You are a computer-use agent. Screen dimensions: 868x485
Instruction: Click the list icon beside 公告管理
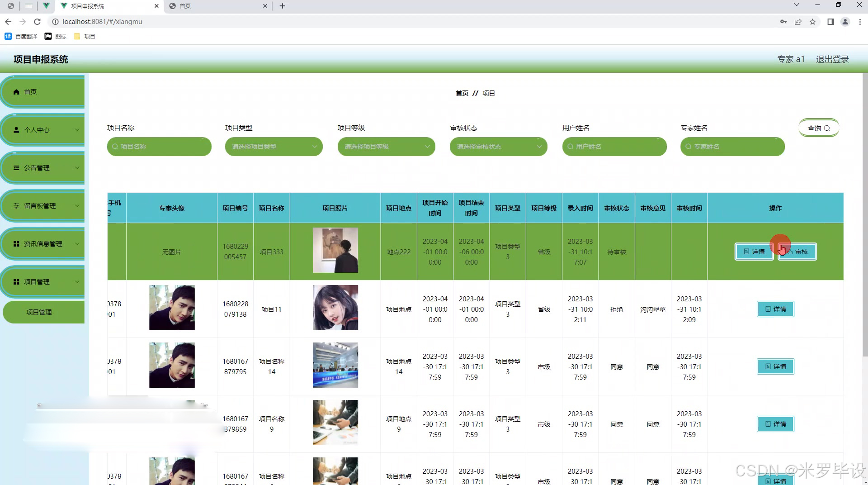16,168
